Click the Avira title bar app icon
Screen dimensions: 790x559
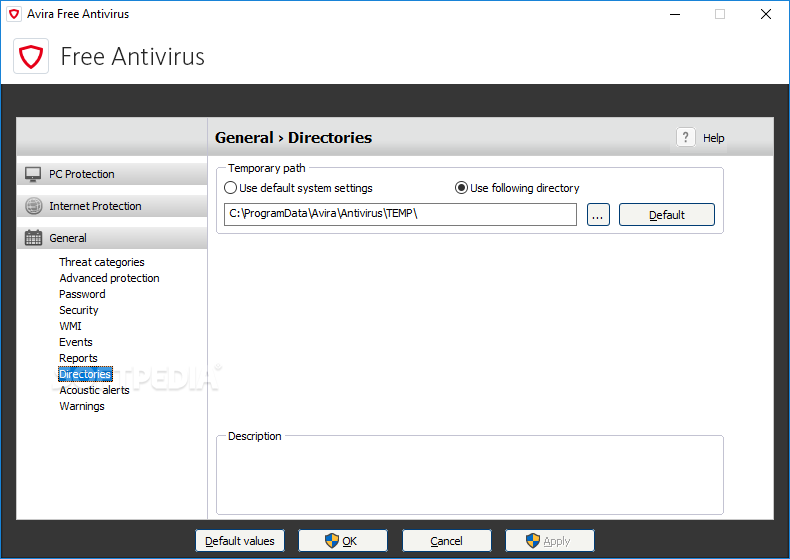point(14,14)
